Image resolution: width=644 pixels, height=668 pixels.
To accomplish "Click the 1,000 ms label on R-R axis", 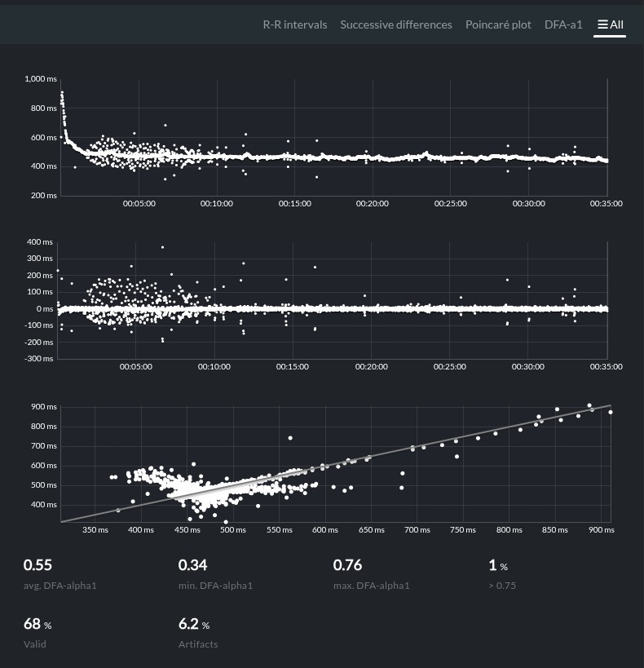I will tap(41, 79).
